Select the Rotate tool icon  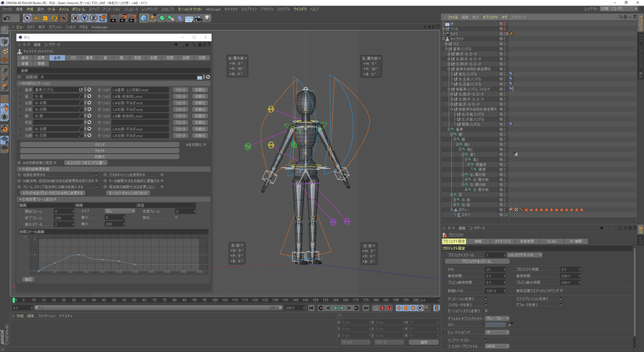click(54, 18)
